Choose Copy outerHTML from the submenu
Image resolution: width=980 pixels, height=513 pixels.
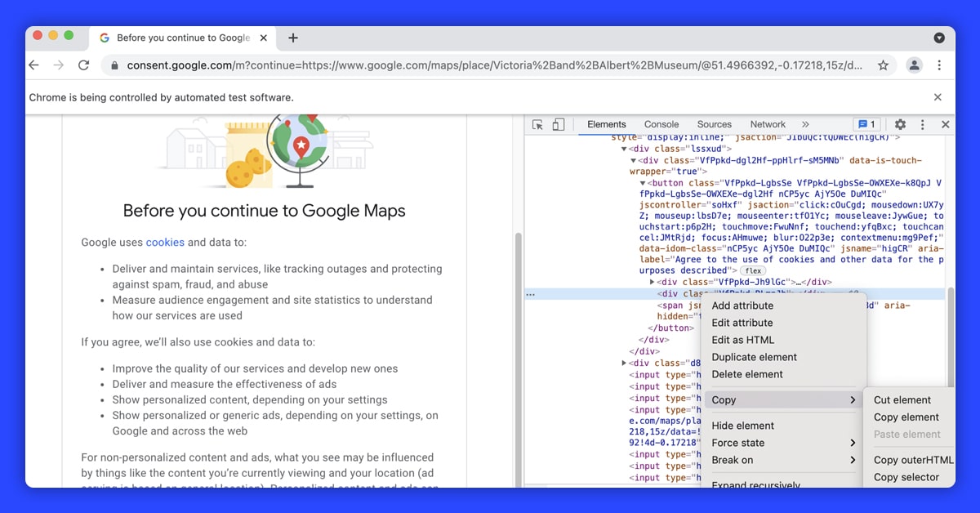[913, 460]
